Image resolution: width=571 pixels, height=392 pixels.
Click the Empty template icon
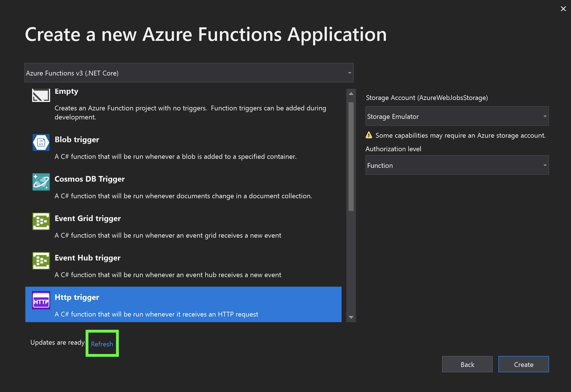click(41, 95)
